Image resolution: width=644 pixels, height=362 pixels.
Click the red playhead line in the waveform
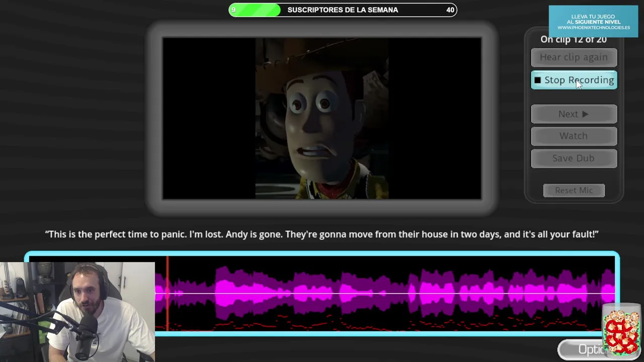click(x=168, y=294)
